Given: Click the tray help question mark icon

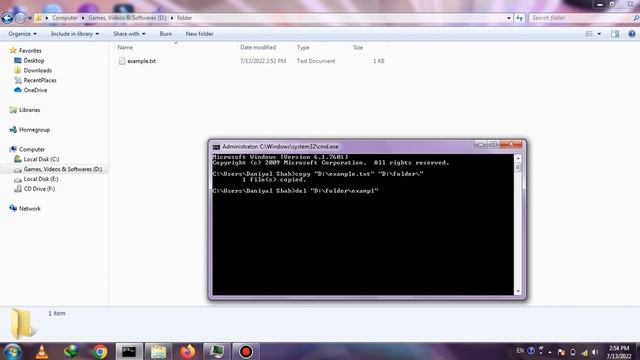Looking at the screenshot, I should pyautogui.click(x=531, y=351).
